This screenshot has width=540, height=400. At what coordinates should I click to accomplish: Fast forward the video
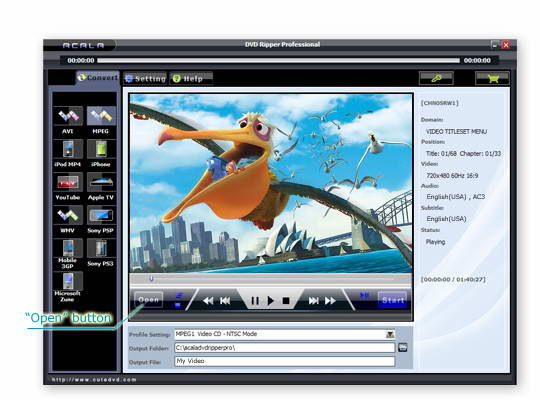coord(330,301)
